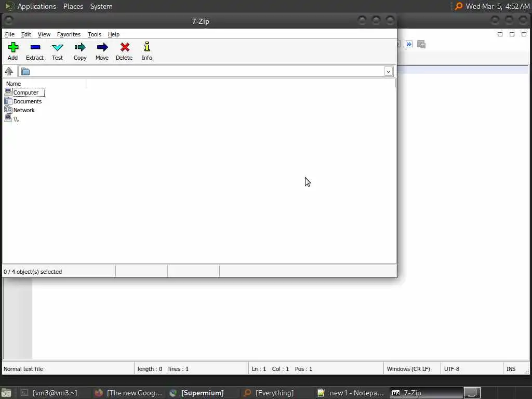Open the address bar dropdown arrow
532x399 pixels.
[x=388, y=72]
